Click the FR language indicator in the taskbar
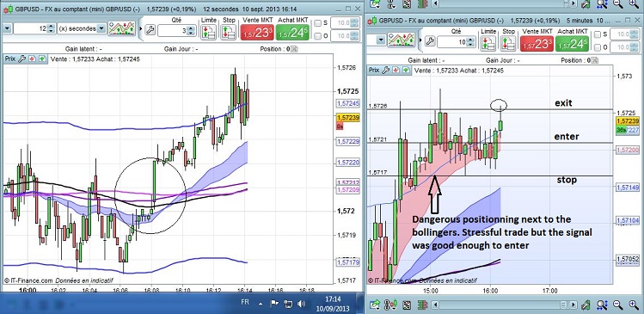Screen dimensions: 644x314 click(x=245, y=302)
